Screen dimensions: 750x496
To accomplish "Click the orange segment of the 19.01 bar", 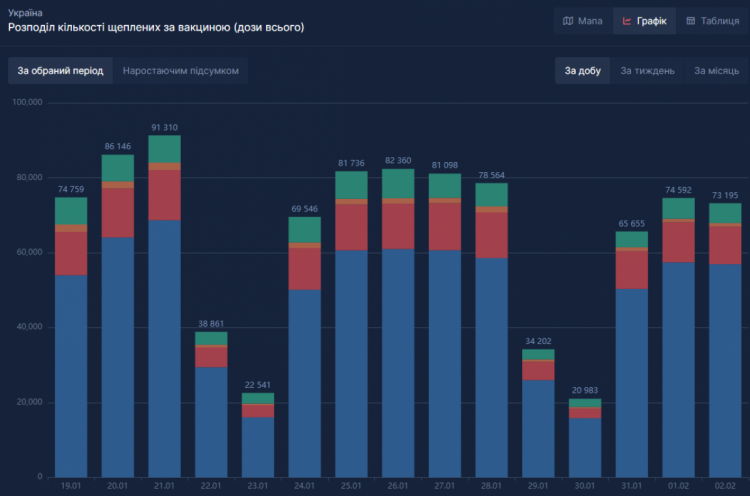I will [71, 228].
